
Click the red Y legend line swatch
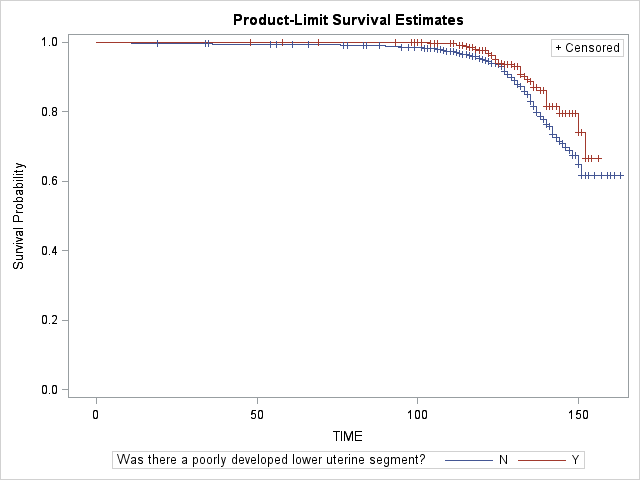pyautogui.click(x=540, y=460)
